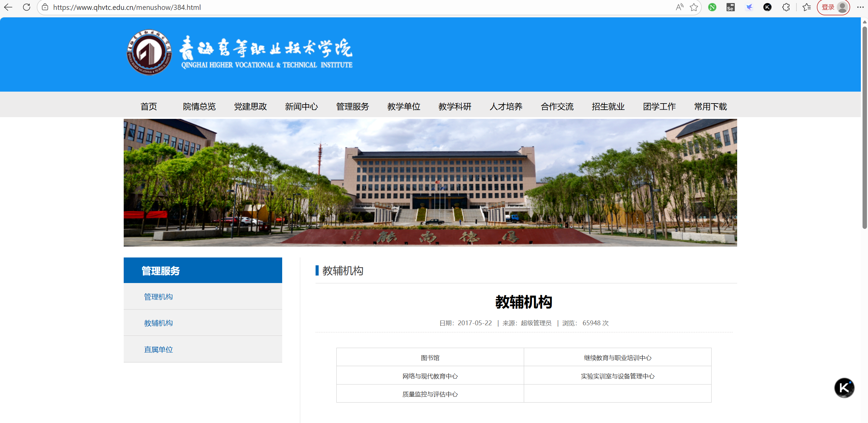Click the campus banner photo
The height and width of the screenshot is (423, 868).
[430, 183]
